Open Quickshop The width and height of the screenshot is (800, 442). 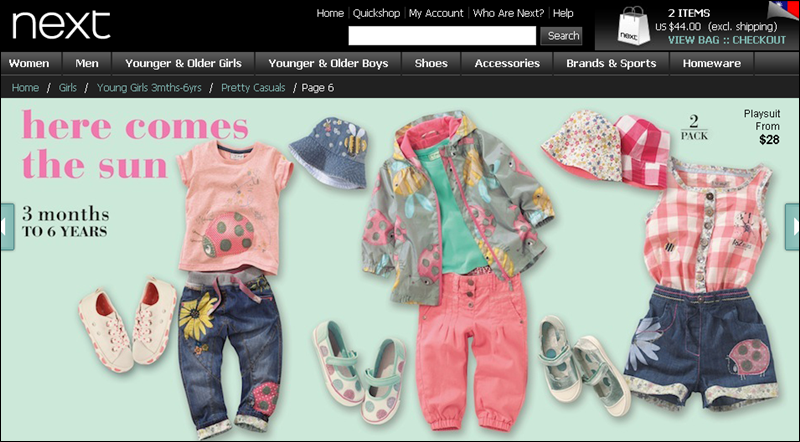[x=377, y=13]
